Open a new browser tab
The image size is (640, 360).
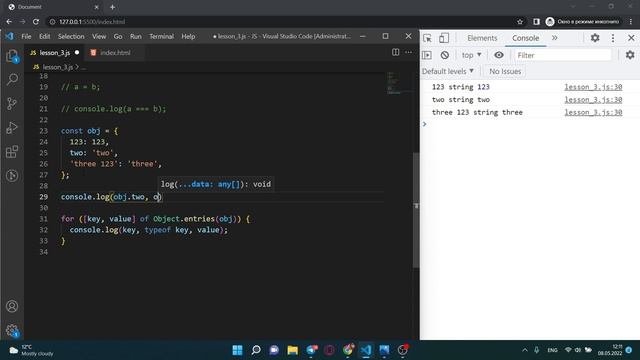[x=112, y=7]
